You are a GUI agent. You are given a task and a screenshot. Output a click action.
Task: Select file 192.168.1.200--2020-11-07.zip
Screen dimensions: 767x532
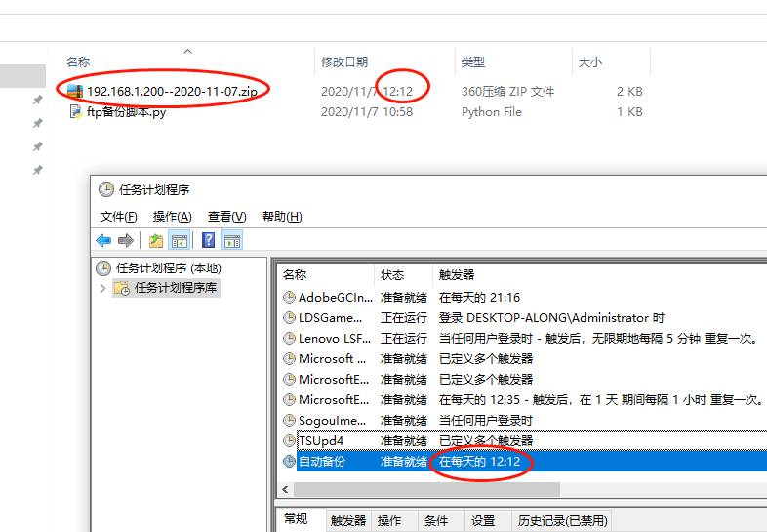coord(172,92)
